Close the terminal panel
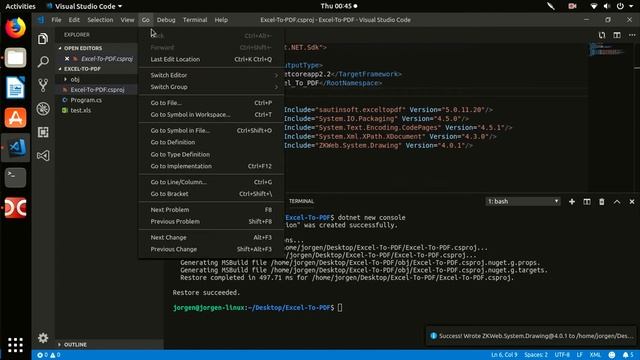 (632, 202)
